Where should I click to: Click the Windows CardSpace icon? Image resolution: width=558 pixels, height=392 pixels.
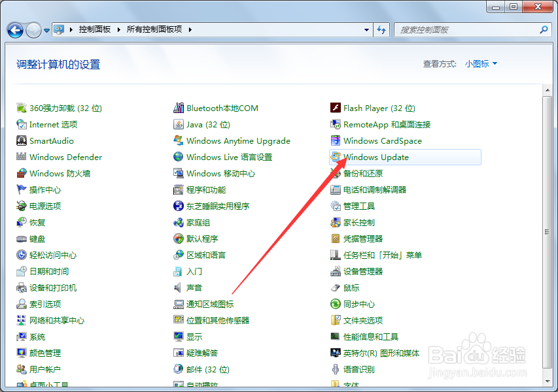(x=335, y=140)
